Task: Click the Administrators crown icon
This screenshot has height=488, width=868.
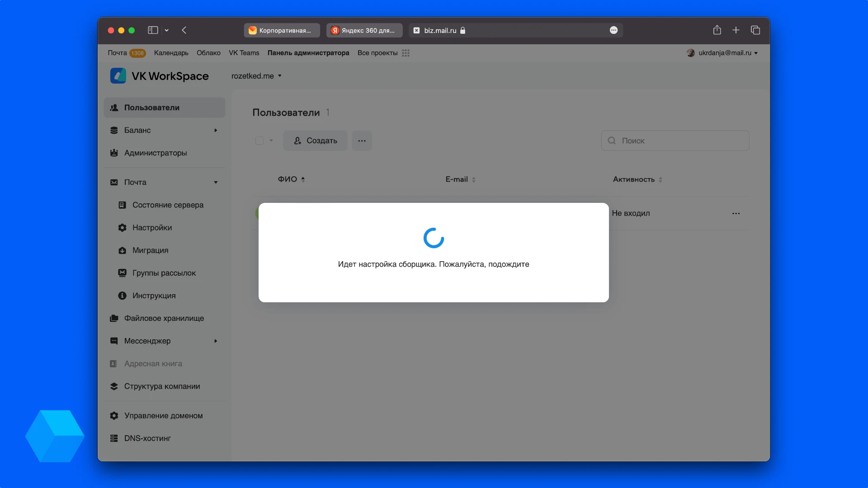Action: (114, 153)
